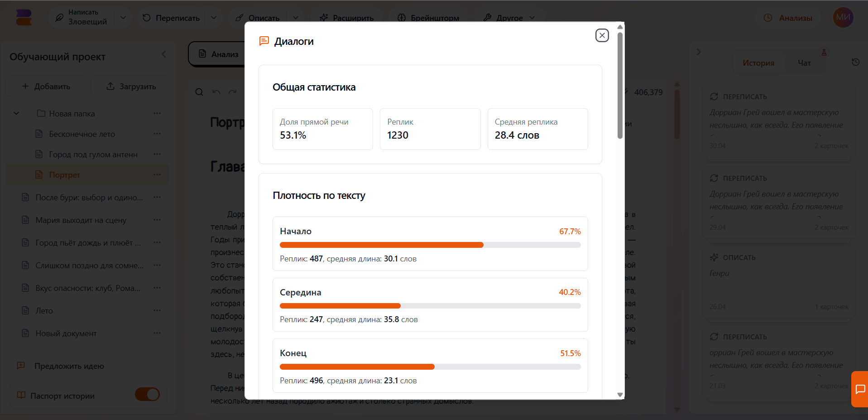Open the Написать dropdown arrow
This screenshot has width=868, height=420.
123,18
